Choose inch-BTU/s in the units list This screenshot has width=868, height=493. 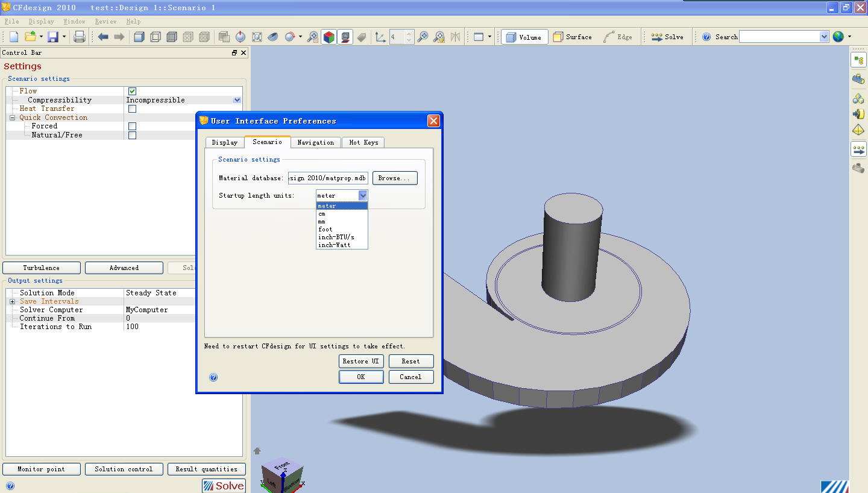(342, 237)
